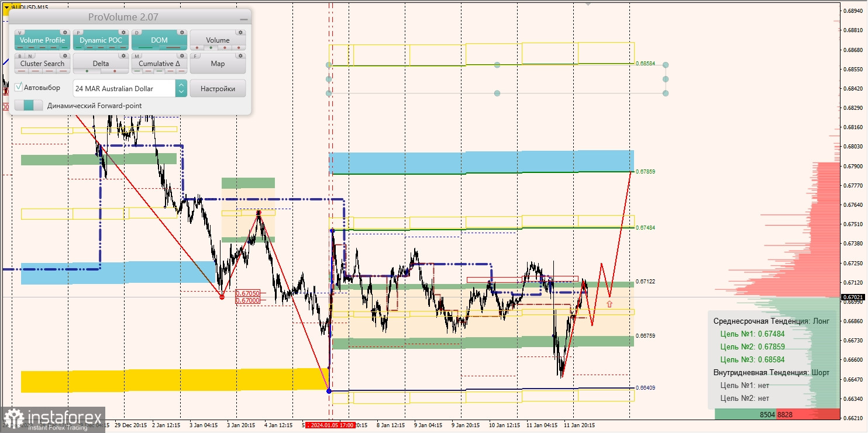Toggle the Автовыбор checkbox
This screenshot has height=433, width=868.
pyautogui.click(x=19, y=87)
